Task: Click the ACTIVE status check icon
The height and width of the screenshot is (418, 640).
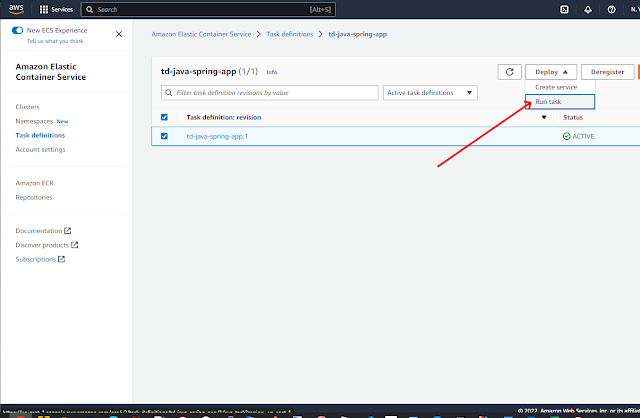Action: point(567,136)
